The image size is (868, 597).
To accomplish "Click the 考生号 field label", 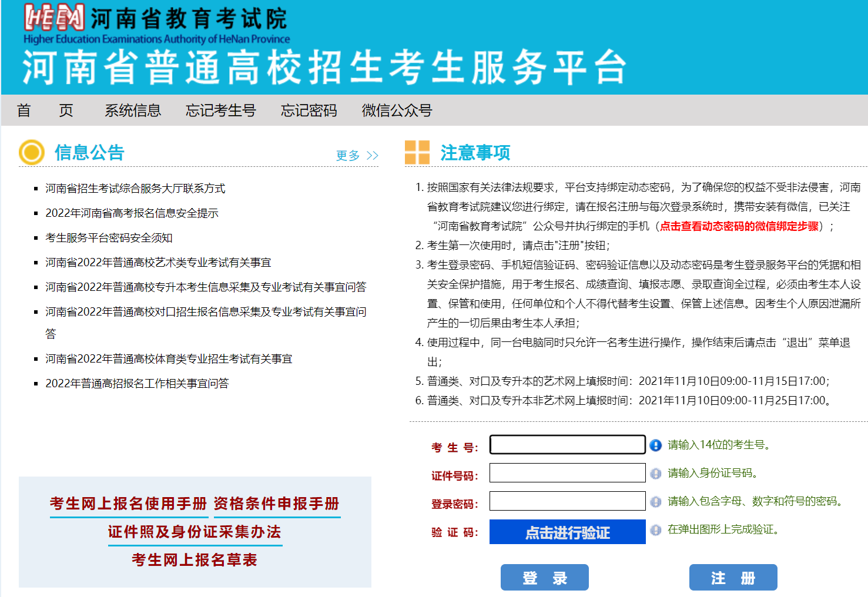I will (x=455, y=448).
